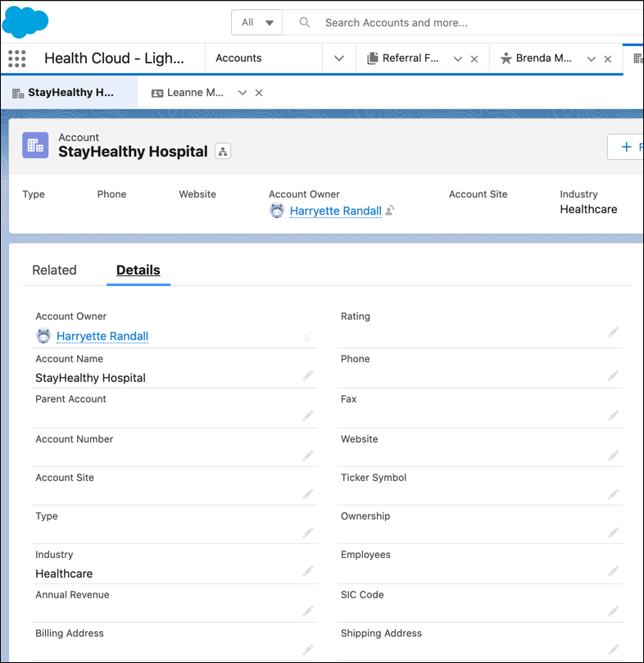Click Healthcare value in Industry field
This screenshot has height=663, width=644.
pyautogui.click(x=64, y=574)
